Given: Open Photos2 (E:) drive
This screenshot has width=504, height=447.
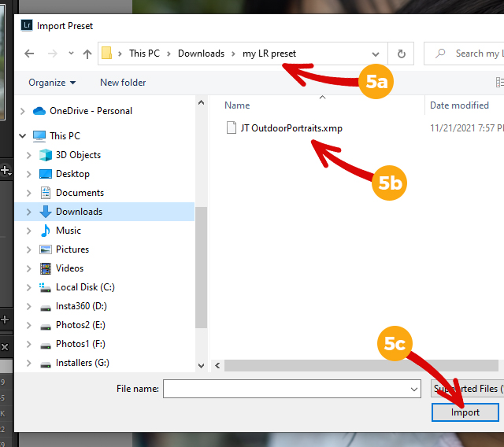Looking at the screenshot, I should tap(80, 325).
